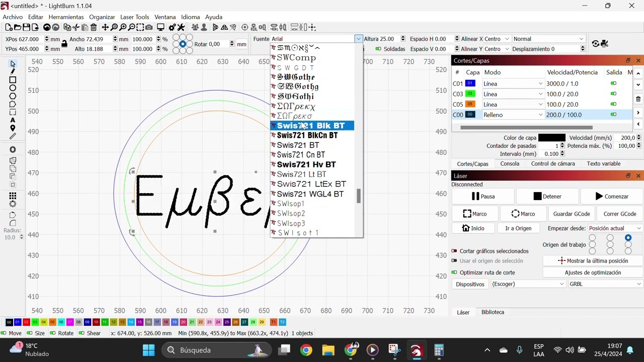Toggle output switch for layer C01
The image size is (644, 362).
613,83
